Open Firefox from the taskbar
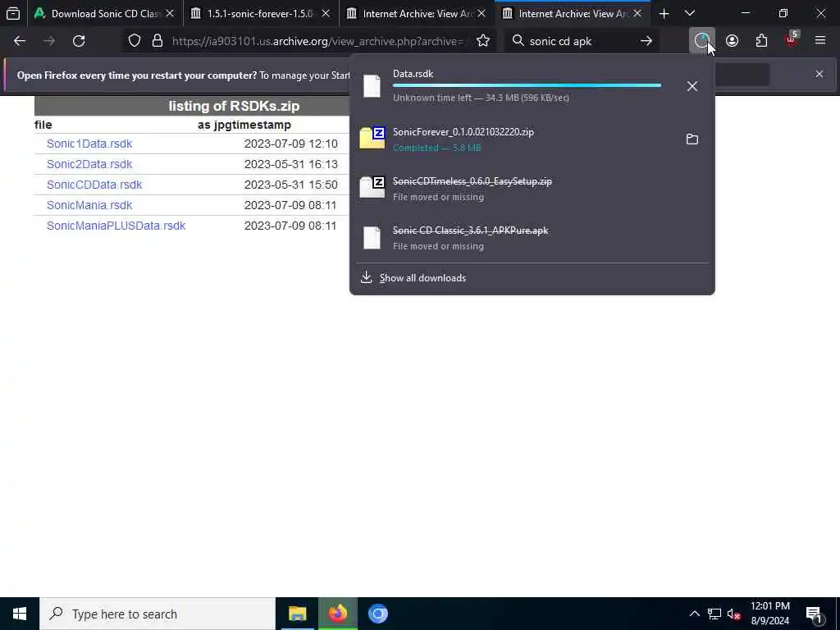 [x=337, y=614]
